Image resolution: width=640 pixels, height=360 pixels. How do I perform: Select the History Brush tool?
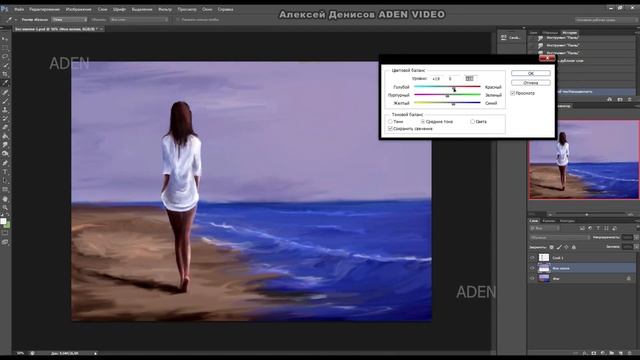click(5, 118)
